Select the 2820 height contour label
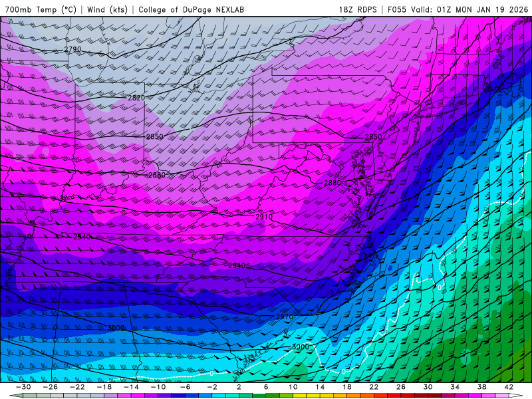The width and height of the screenshot is (532, 399). click(x=136, y=98)
